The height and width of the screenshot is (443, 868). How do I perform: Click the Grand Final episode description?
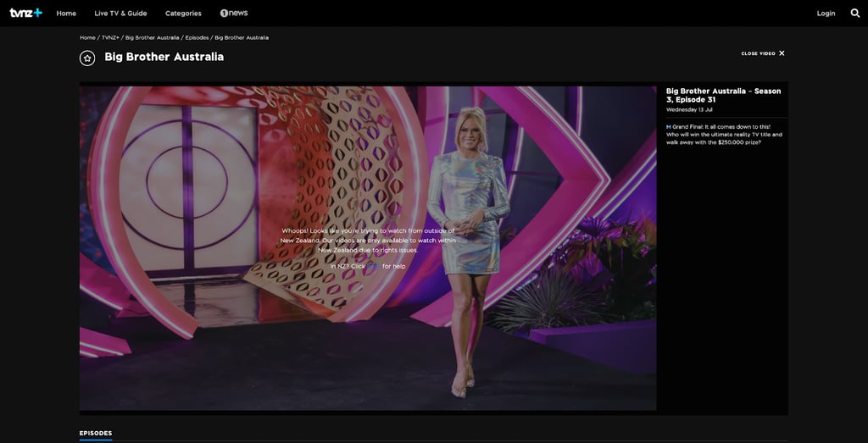pos(724,135)
